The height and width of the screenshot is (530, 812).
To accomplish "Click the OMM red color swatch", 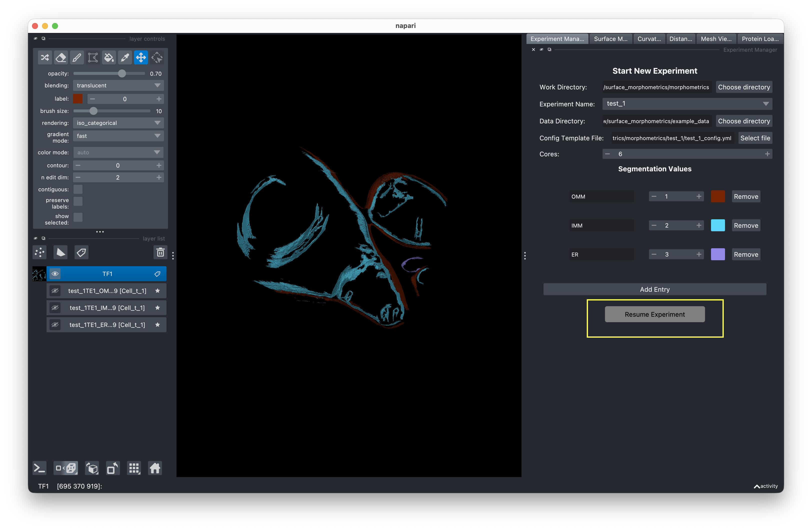I will 718,197.
